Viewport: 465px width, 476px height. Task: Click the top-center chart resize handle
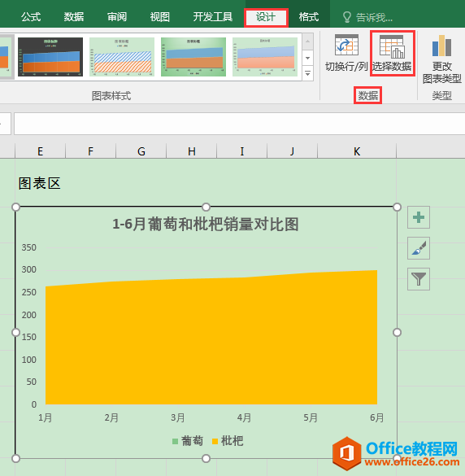(x=206, y=207)
